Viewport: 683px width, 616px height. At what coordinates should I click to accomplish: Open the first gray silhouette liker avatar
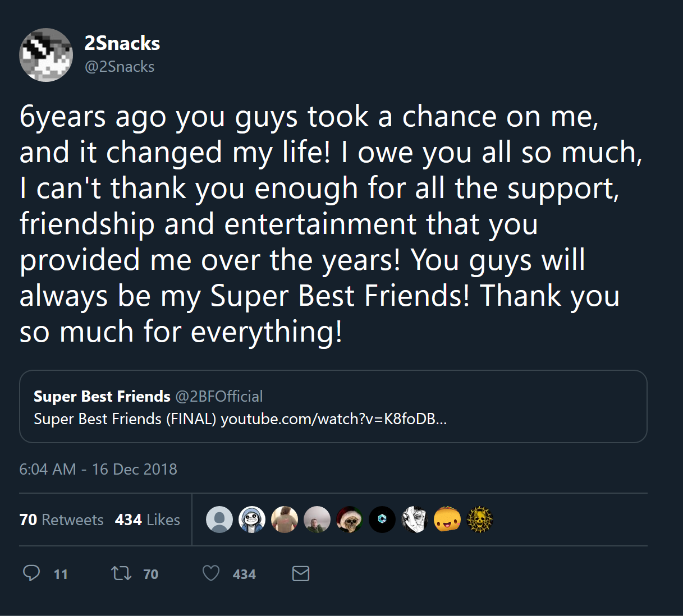[x=219, y=520]
